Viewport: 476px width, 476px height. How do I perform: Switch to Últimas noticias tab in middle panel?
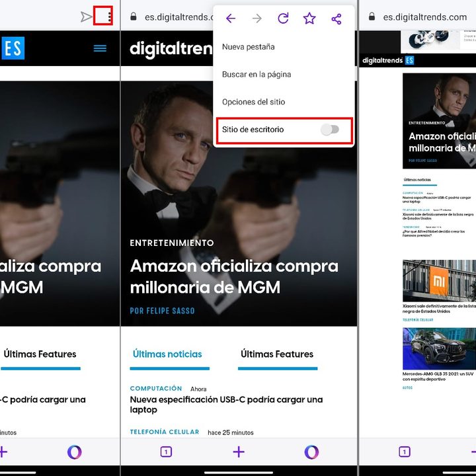coord(167,354)
